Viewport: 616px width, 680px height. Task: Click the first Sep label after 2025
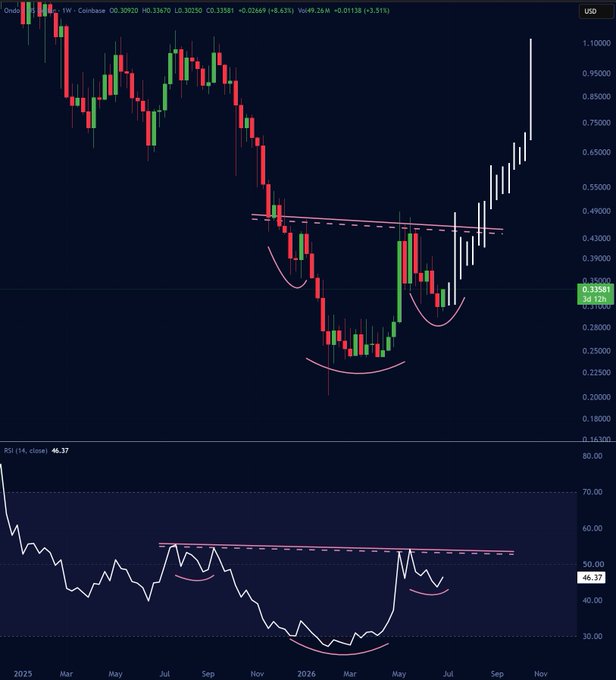point(208,674)
